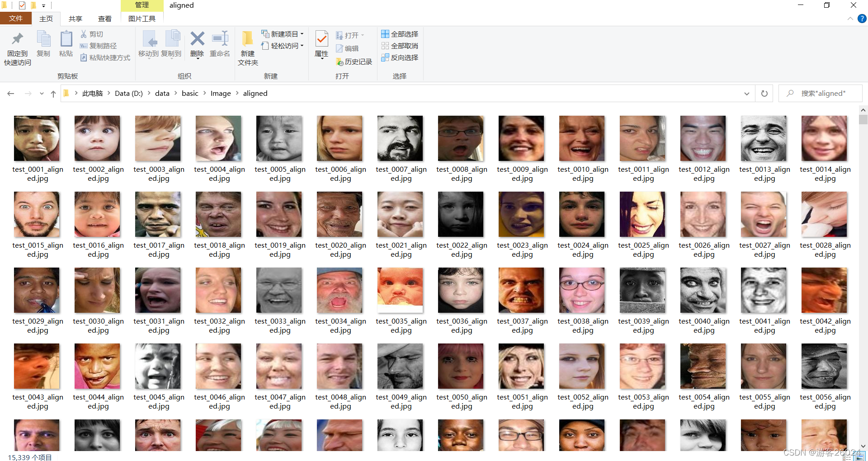This screenshot has height=461, width=868.
Task: Select file name test_0043_aligned.jpg
Action: click(x=38, y=401)
